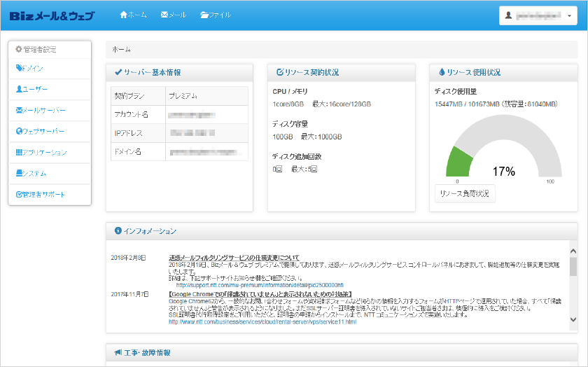Click the information panel scroll down arrow
The image size is (588, 367).
[573, 319]
